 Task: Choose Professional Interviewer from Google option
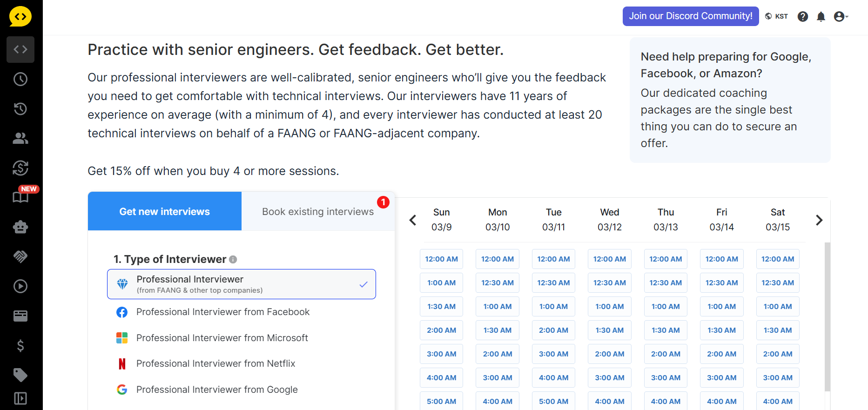click(217, 390)
